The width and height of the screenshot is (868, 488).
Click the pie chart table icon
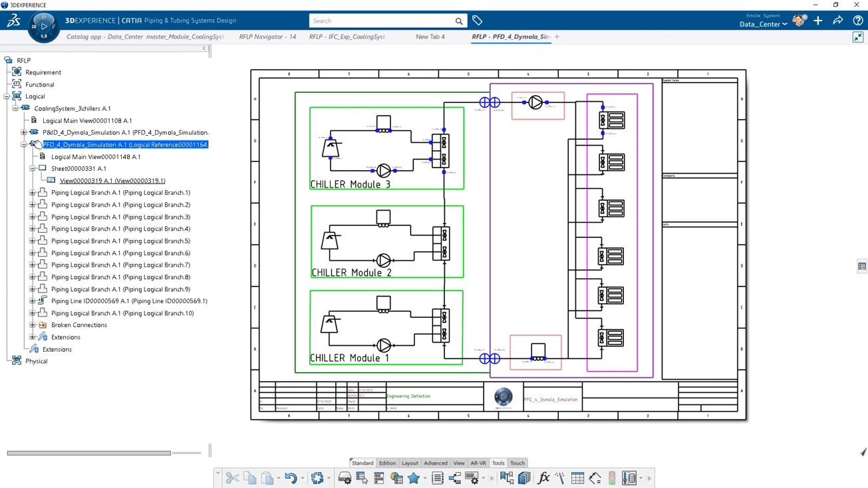[x=396, y=478]
